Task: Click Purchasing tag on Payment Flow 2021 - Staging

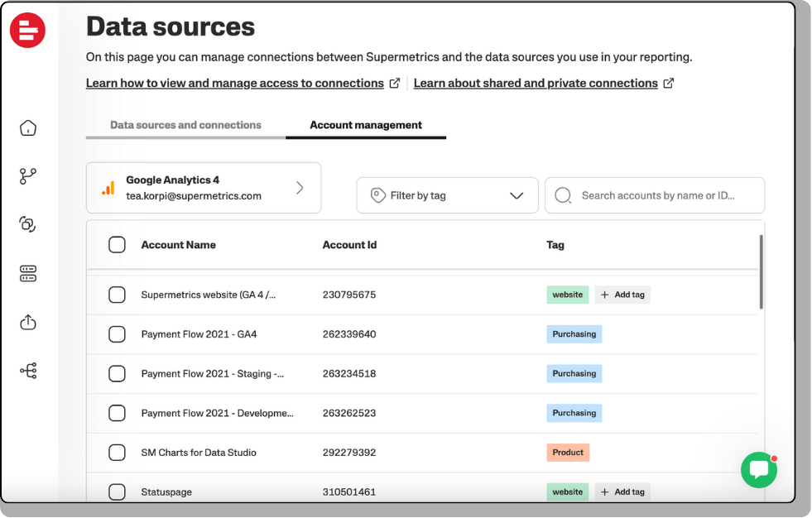Action: (574, 374)
